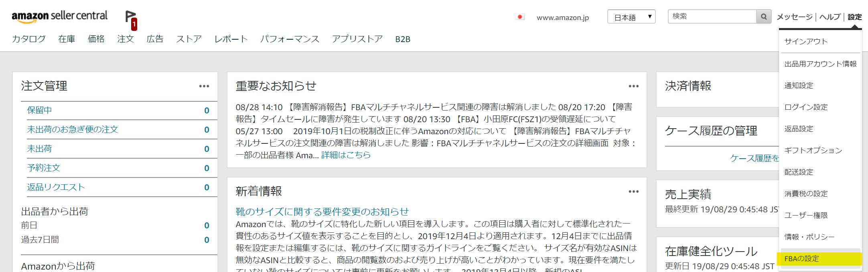The height and width of the screenshot is (272, 868).
Task: Click in the 検索 search field
Action: point(712,16)
